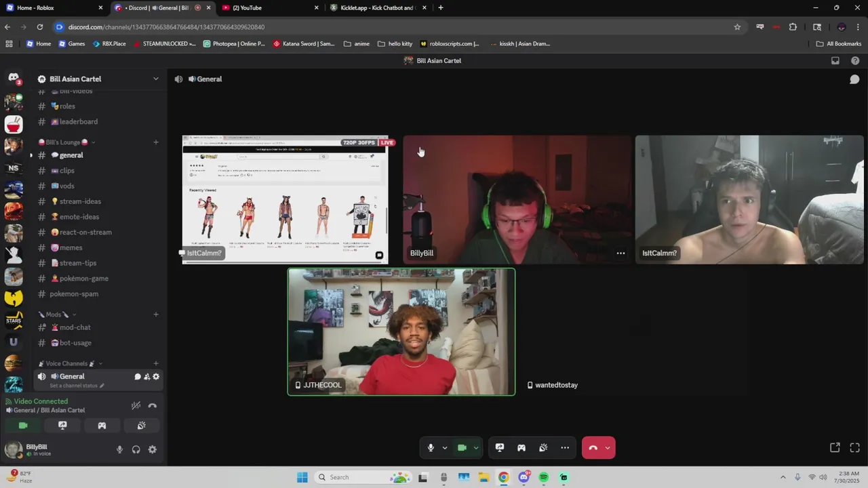Open the clips text channel
868x488 pixels.
pos(67,171)
